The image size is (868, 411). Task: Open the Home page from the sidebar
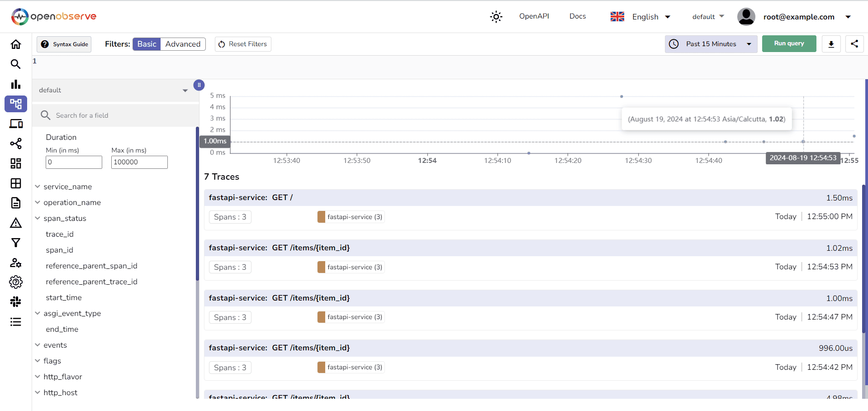pyautogui.click(x=16, y=44)
